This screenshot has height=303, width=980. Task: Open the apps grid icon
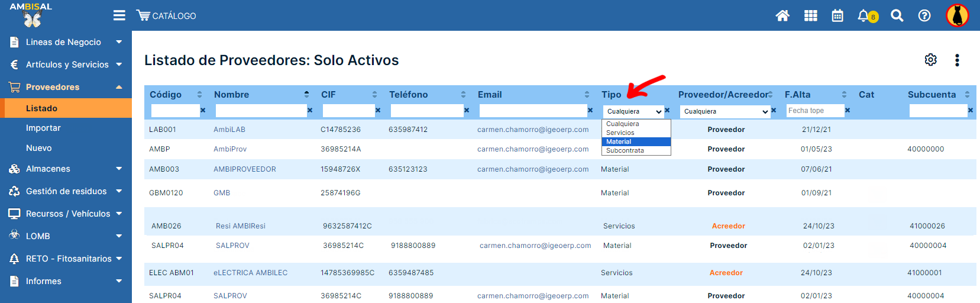[810, 16]
